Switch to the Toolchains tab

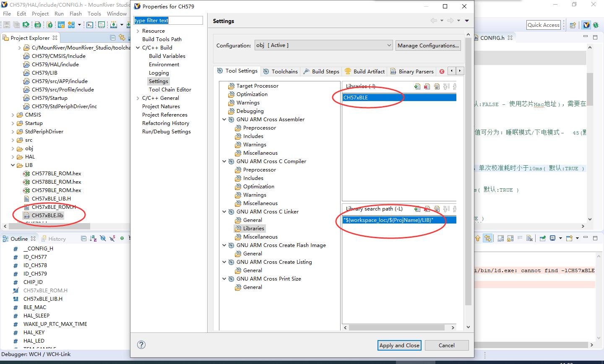[280, 71]
